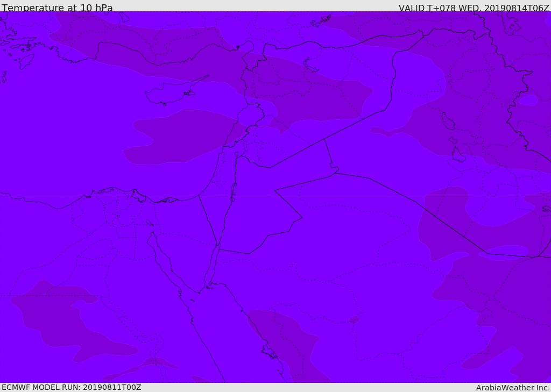The width and height of the screenshot is (551, 392).
Task: Click 'ECMWF MODEL RUN: 20190811T00Z' footer text
Action: (72, 387)
